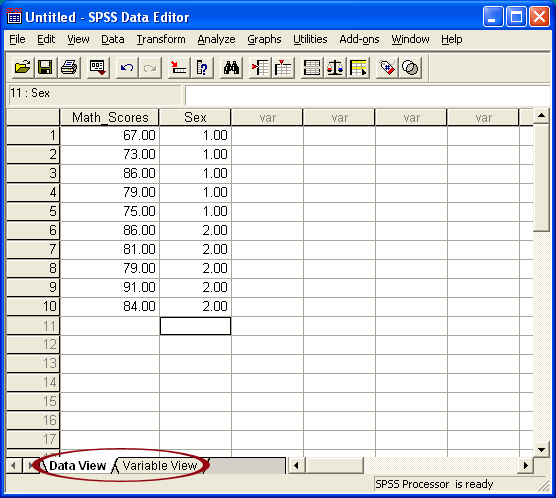The image size is (556, 498).
Task: Open the Dialog Recall icon
Action: tap(98, 67)
